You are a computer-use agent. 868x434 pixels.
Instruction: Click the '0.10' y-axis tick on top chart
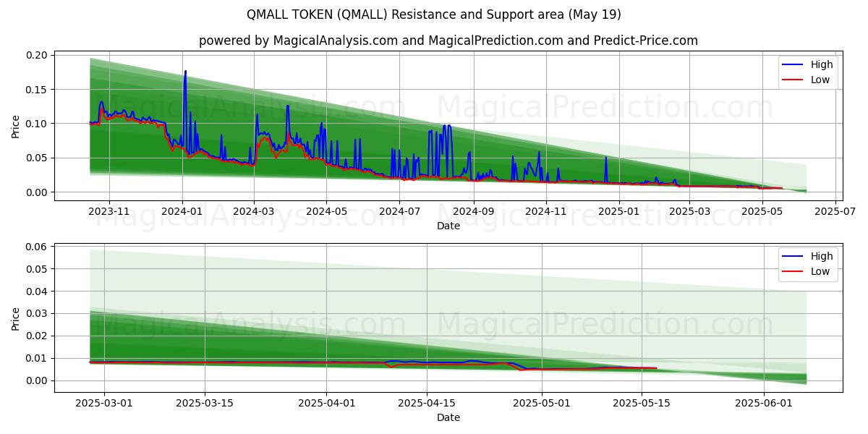pyautogui.click(x=38, y=124)
